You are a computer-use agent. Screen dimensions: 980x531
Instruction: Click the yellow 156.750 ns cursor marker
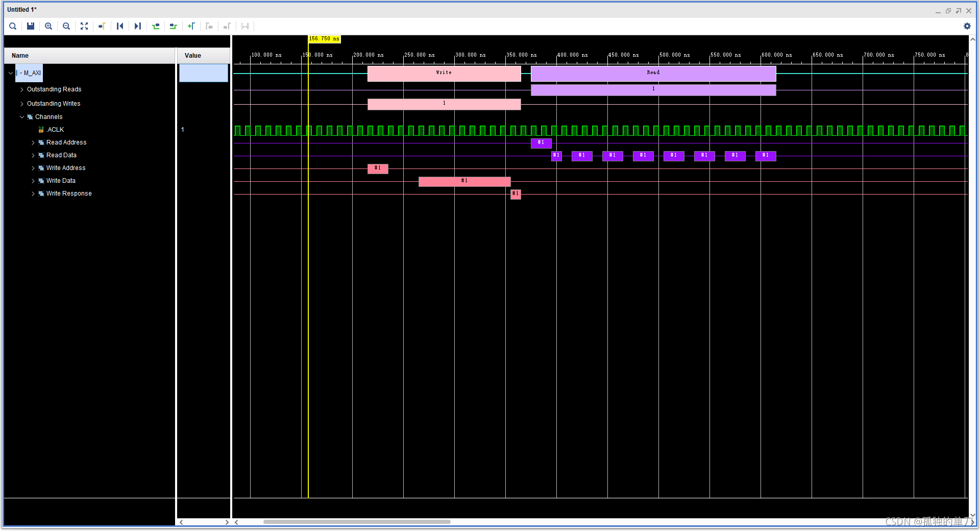[x=324, y=38]
